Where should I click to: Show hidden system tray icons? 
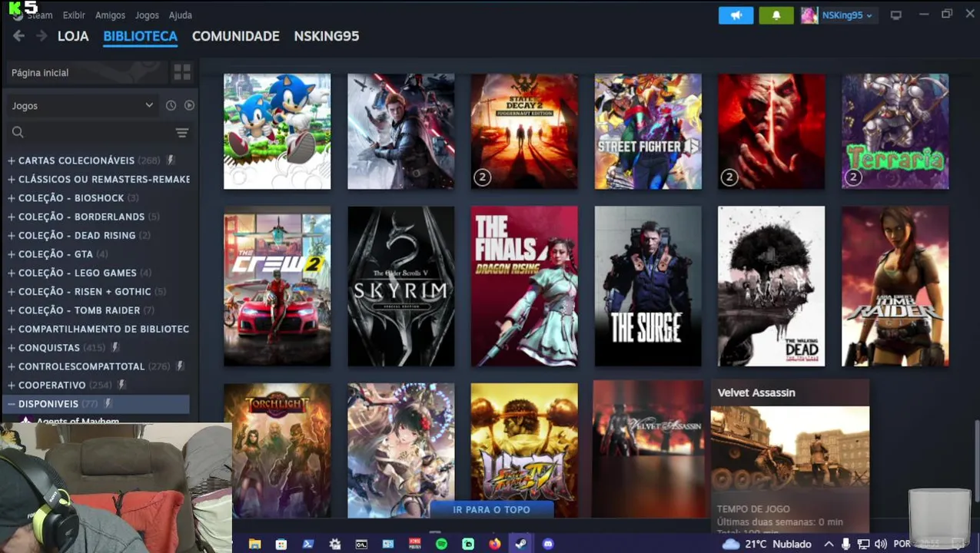829,544
